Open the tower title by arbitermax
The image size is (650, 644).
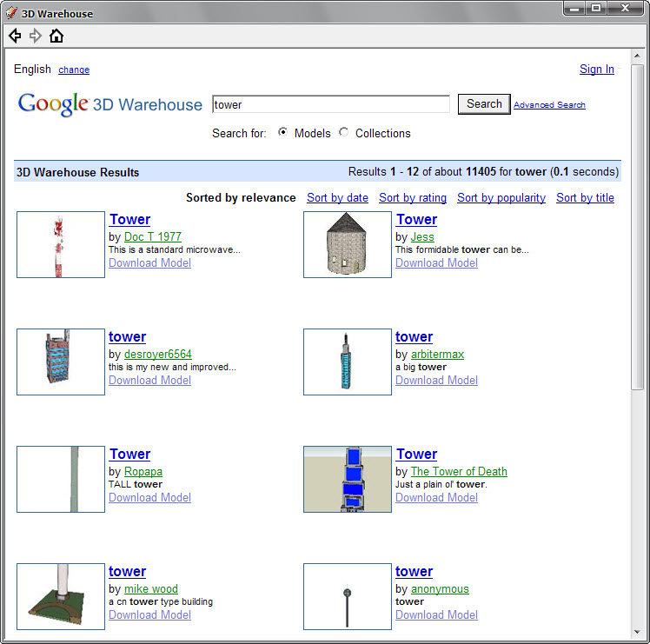click(415, 336)
